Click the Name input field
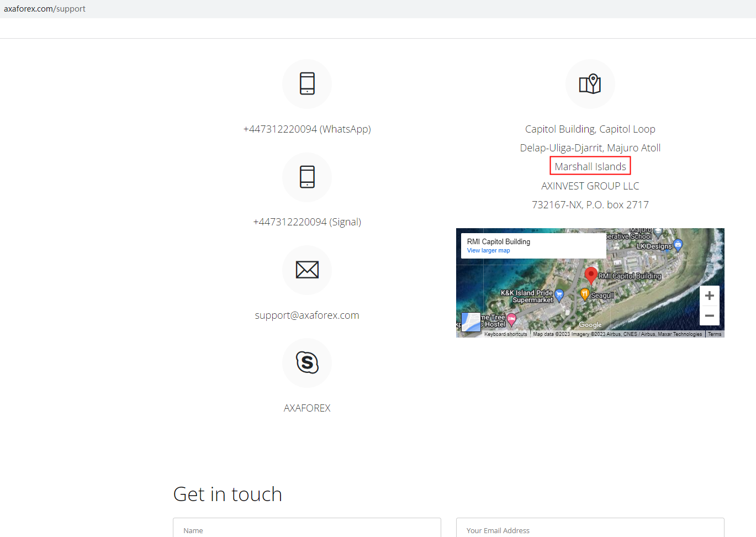The width and height of the screenshot is (756, 537). point(307,529)
